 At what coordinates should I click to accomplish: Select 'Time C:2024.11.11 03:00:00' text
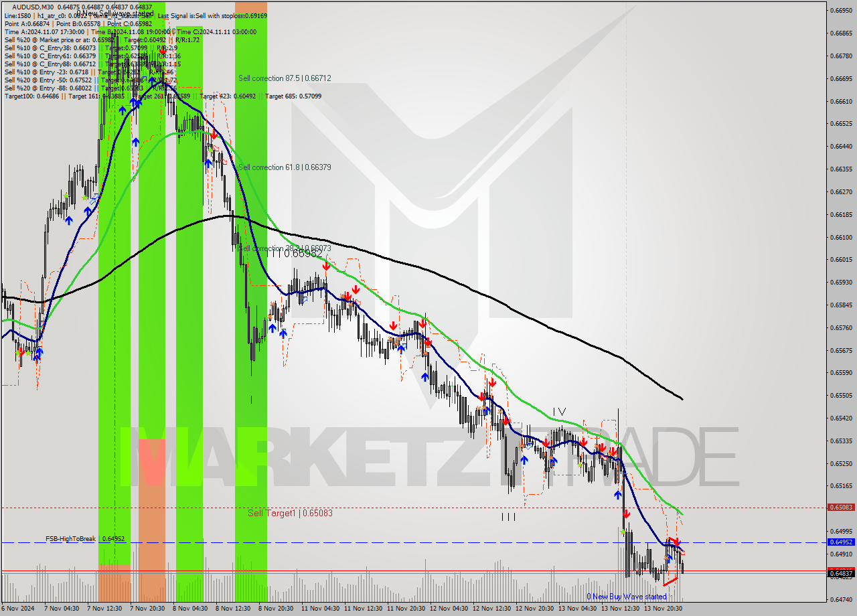pyautogui.click(x=216, y=32)
